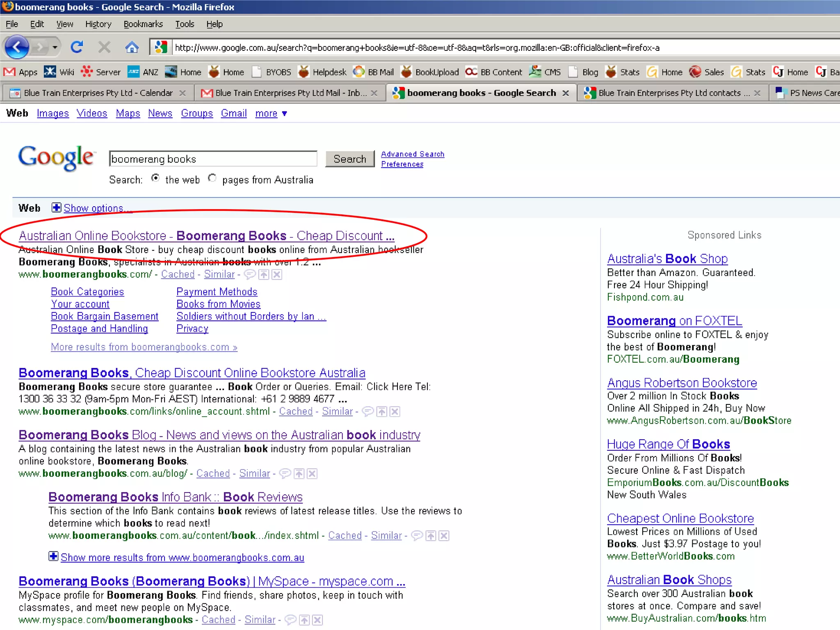Go to Firefox Home with house icon
This screenshot has width=840, height=630.
[131, 48]
